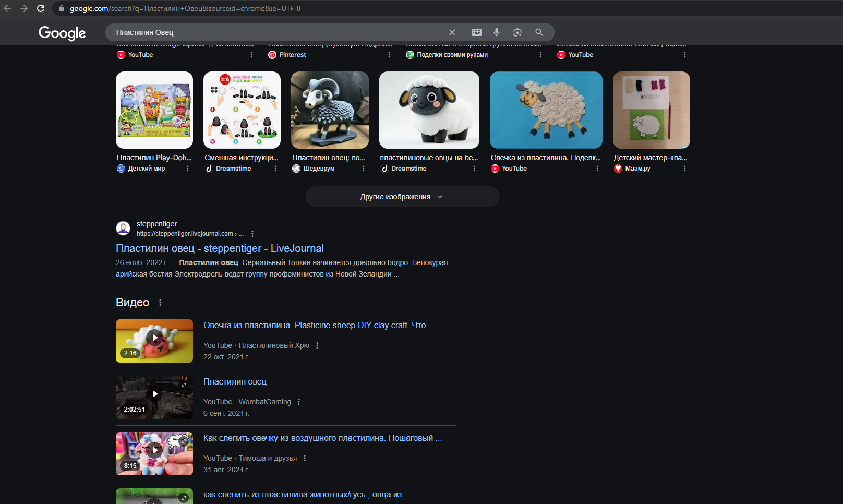
Task: Open Пластилин овец - steppentiger LiveJournal link
Action: [220, 248]
